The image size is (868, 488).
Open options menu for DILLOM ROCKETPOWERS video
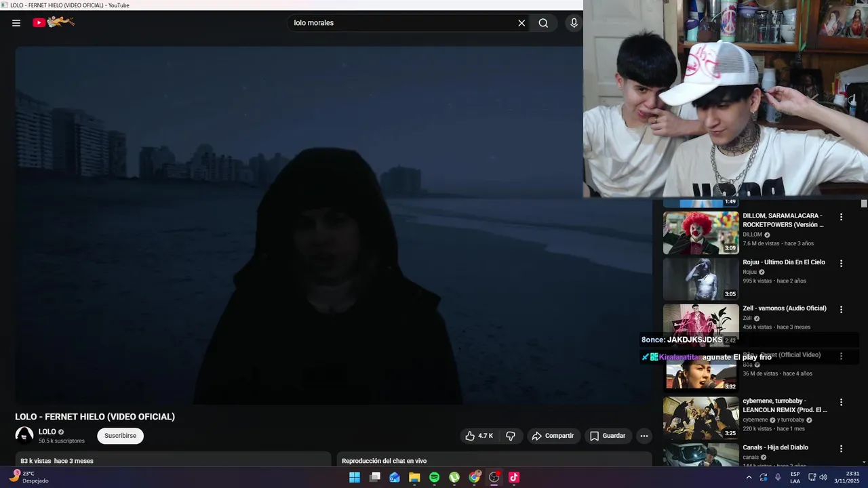842,217
